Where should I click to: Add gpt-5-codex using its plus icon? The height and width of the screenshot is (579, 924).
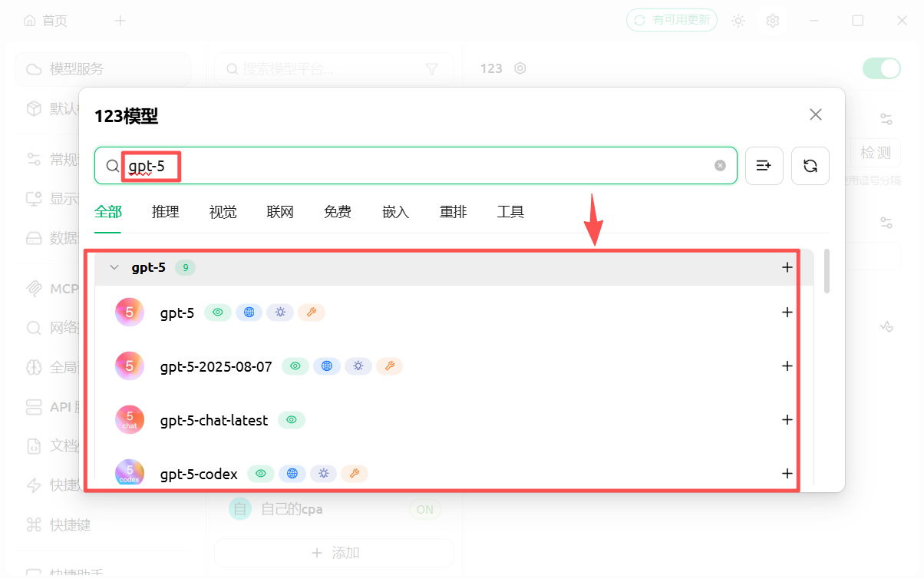pos(787,474)
